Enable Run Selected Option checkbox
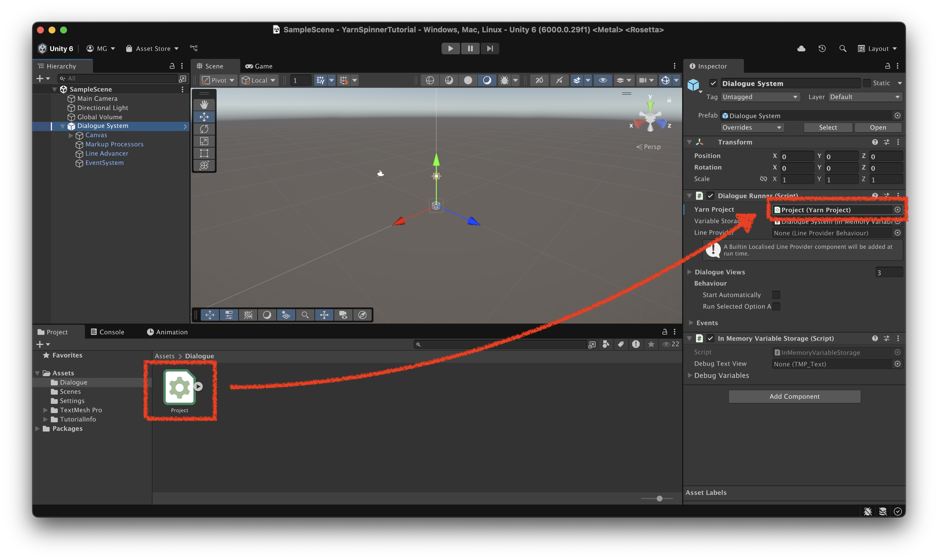Image resolution: width=938 pixels, height=560 pixels. point(776,307)
